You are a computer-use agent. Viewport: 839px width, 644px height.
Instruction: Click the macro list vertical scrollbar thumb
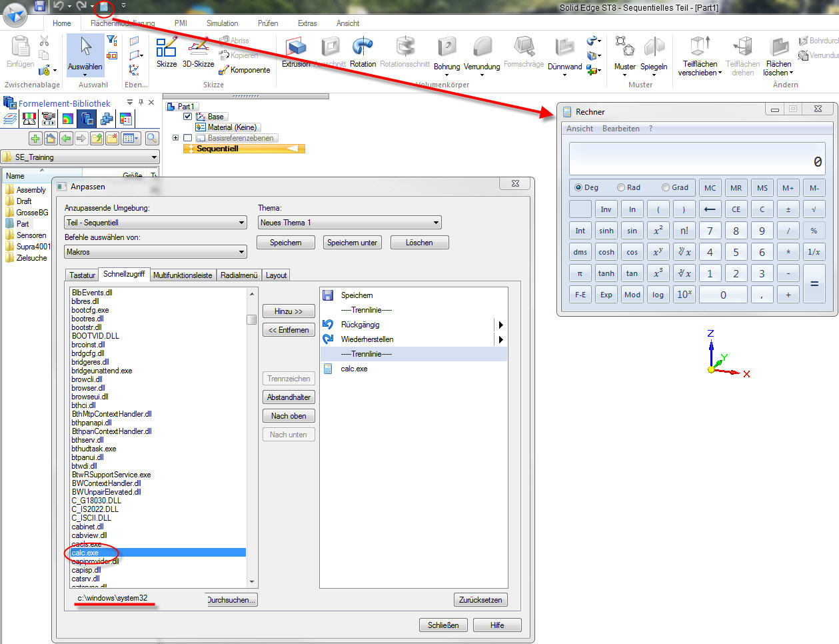(x=251, y=319)
